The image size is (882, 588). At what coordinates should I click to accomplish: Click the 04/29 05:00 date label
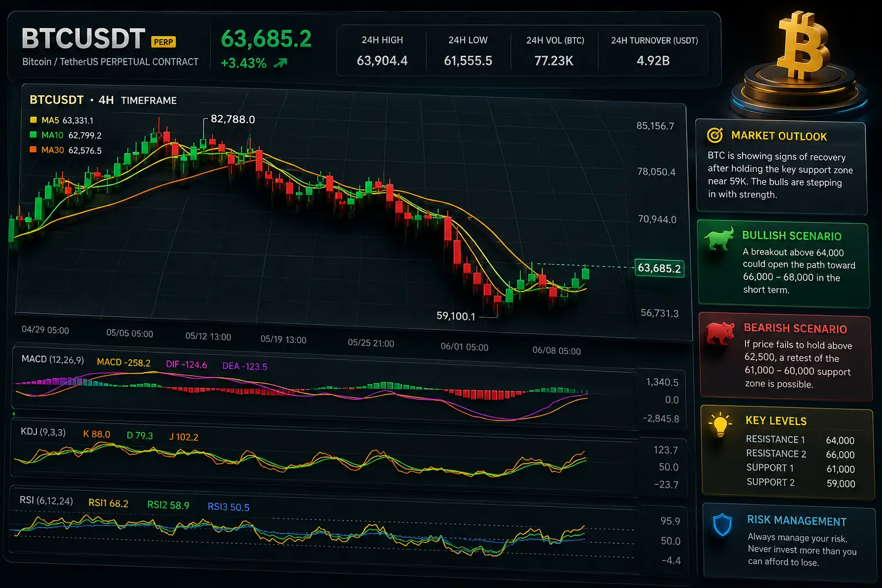pos(45,330)
